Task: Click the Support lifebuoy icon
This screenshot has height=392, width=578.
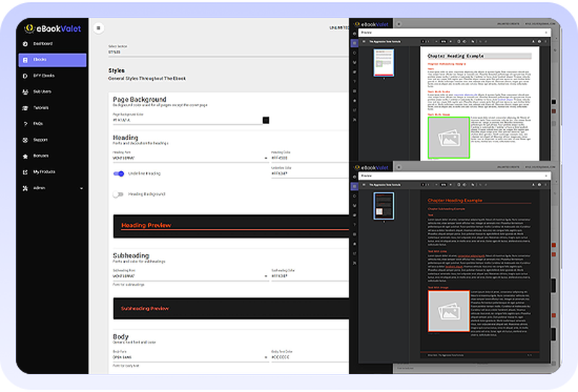Action: click(x=25, y=139)
